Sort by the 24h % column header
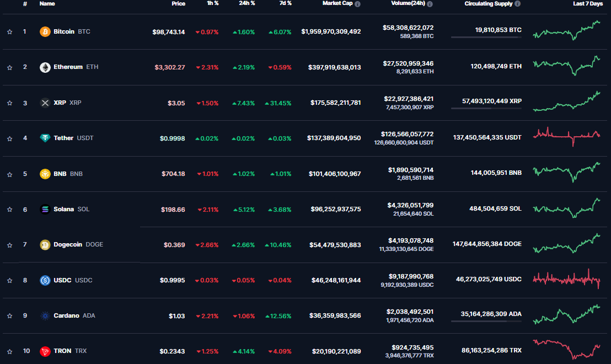The image size is (611, 364). 246,3
